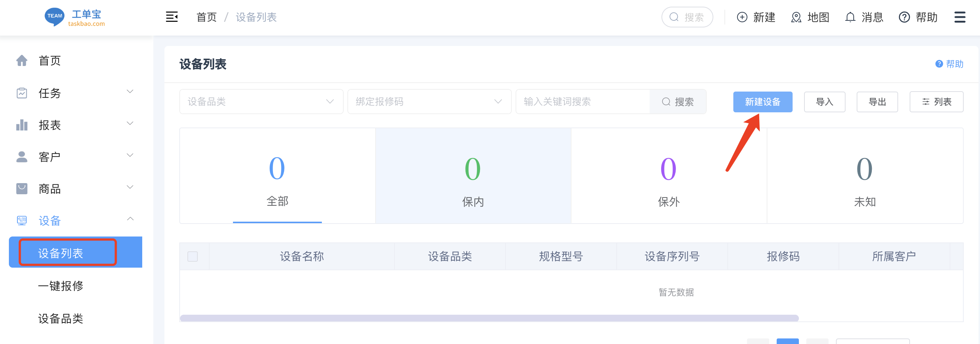Open 一键报修 in the sidebar
Image resolution: width=980 pixels, height=344 pixels.
click(x=60, y=286)
